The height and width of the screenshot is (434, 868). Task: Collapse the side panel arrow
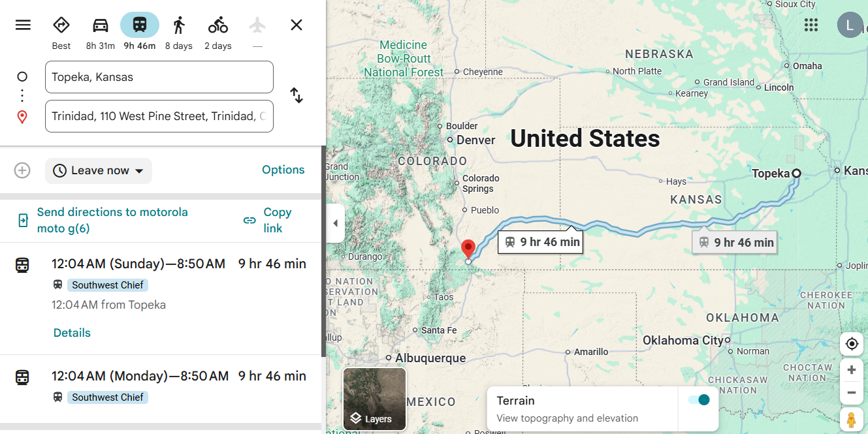[x=336, y=223]
